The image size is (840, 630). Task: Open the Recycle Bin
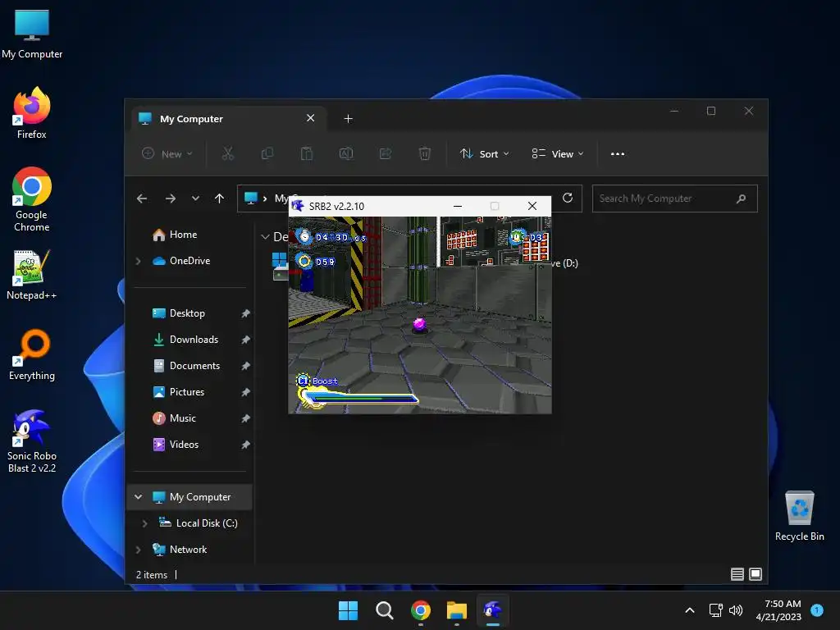[x=799, y=516]
